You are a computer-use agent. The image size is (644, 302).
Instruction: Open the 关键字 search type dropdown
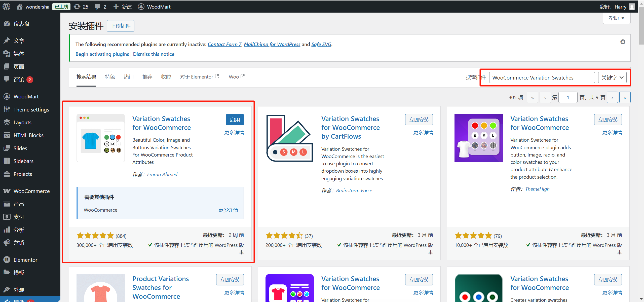612,77
